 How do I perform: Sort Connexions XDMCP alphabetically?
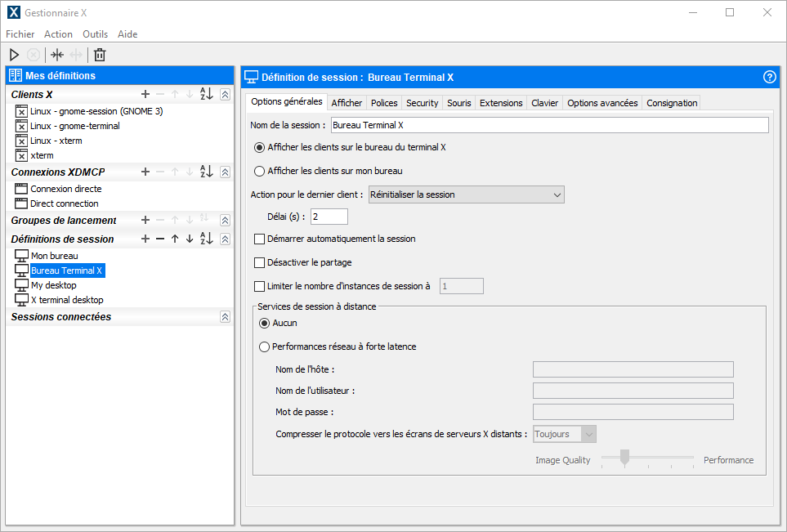point(206,172)
